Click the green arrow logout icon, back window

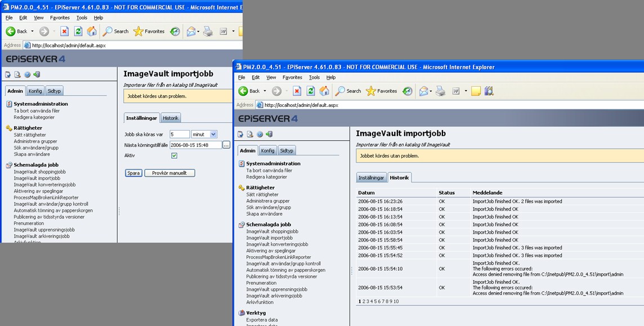point(37,75)
